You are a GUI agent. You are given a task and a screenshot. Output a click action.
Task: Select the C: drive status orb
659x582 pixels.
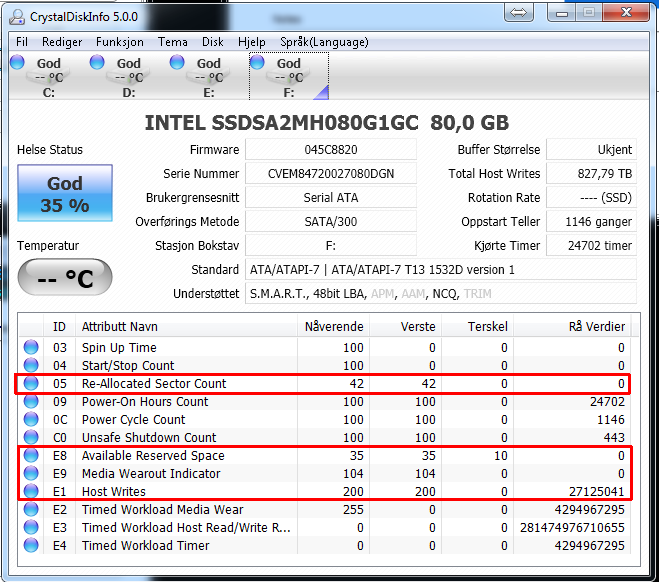[17, 62]
